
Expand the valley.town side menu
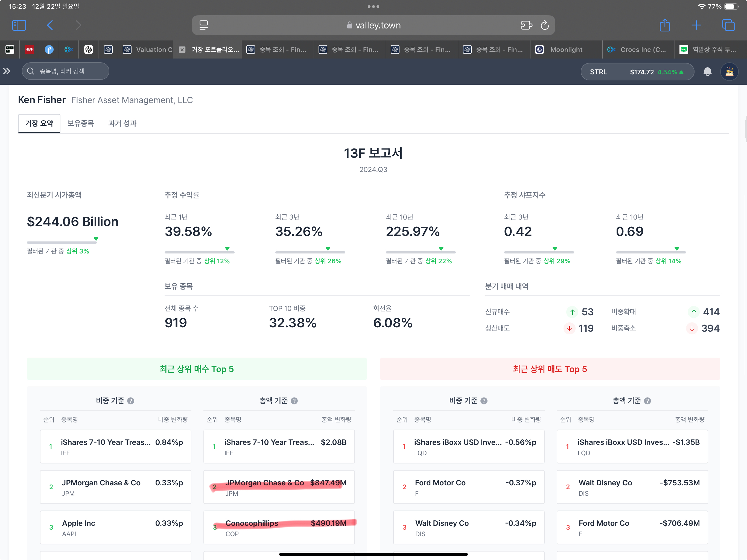7,71
